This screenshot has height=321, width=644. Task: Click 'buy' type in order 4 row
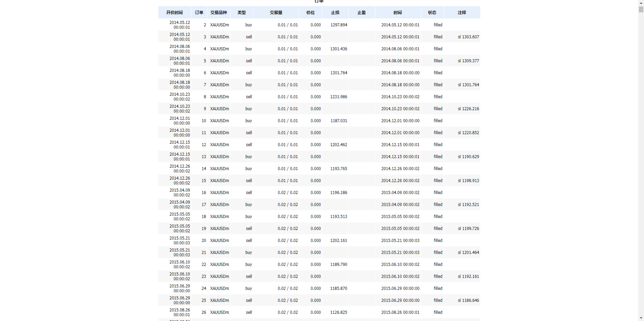(x=249, y=49)
